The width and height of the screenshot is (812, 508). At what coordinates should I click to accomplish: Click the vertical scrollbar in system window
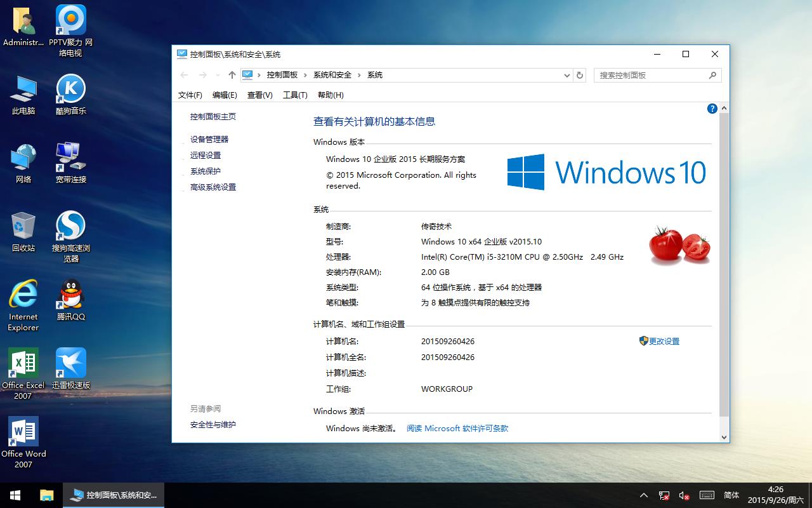[x=724, y=265]
